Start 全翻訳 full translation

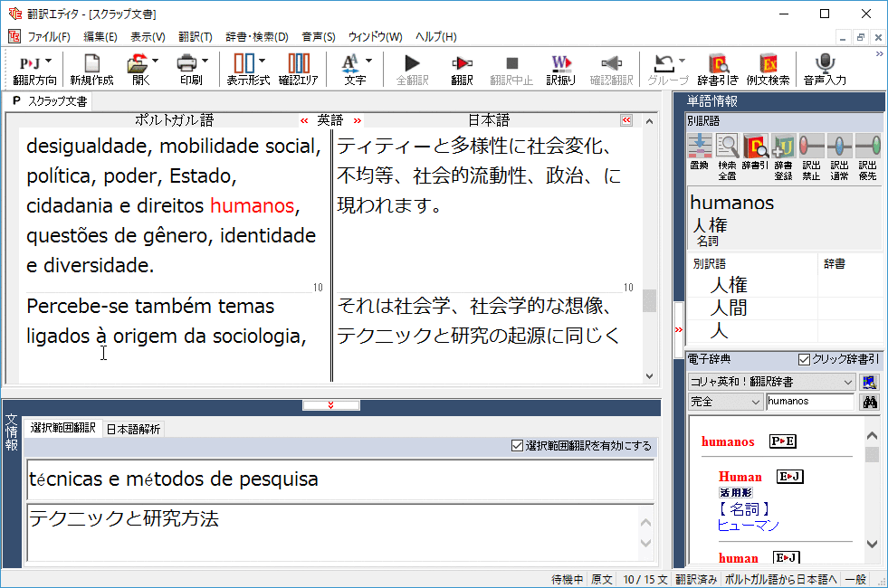click(x=412, y=70)
